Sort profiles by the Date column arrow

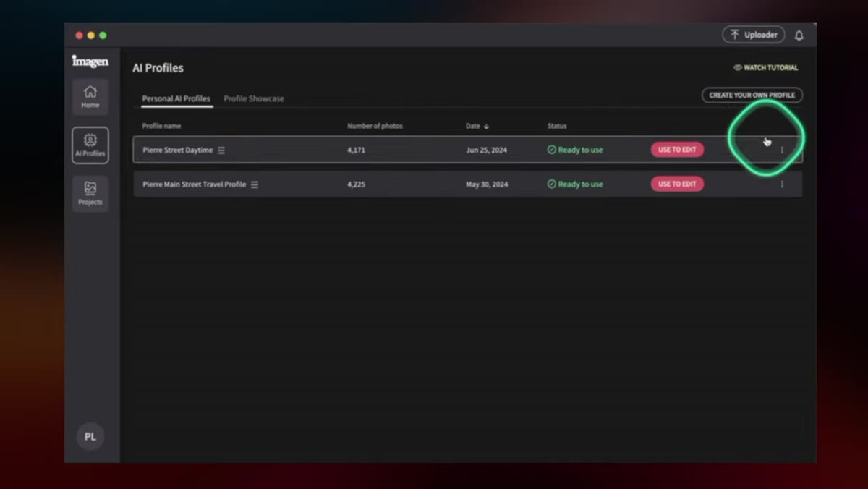tap(486, 127)
